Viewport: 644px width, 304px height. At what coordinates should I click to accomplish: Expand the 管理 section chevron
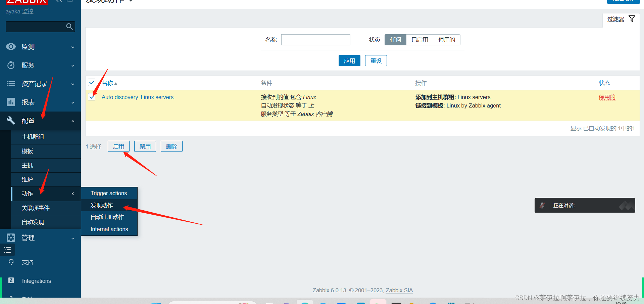73,238
